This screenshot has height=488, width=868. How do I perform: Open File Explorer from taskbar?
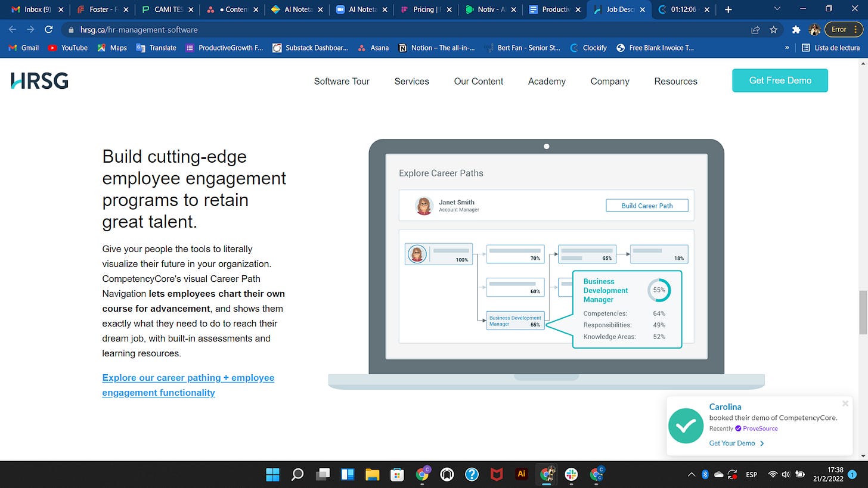point(372,474)
